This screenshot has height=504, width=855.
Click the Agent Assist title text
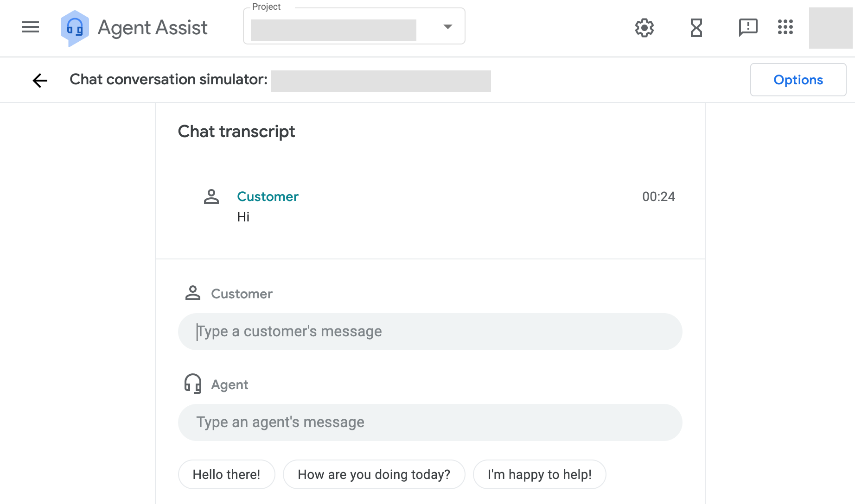point(153,28)
